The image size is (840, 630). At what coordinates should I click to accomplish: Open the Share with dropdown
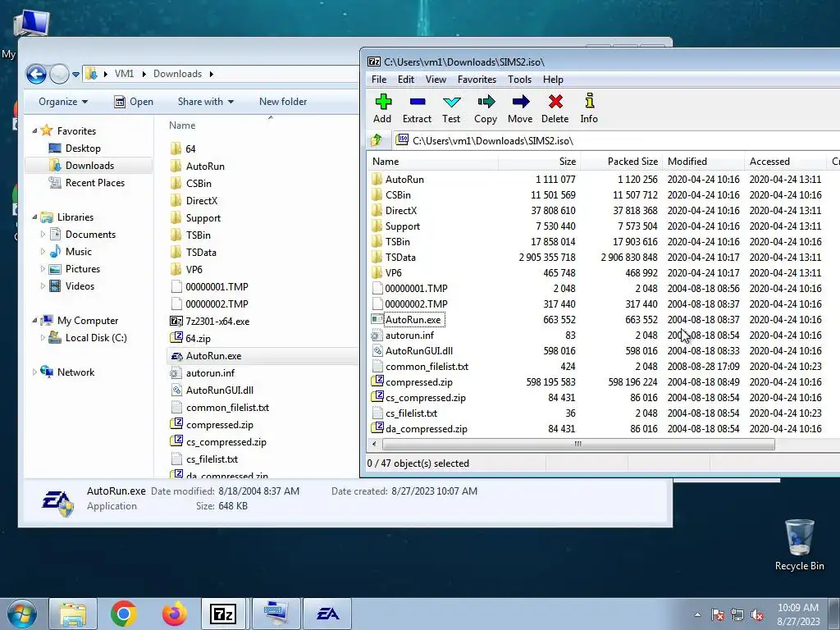point(206,102)
